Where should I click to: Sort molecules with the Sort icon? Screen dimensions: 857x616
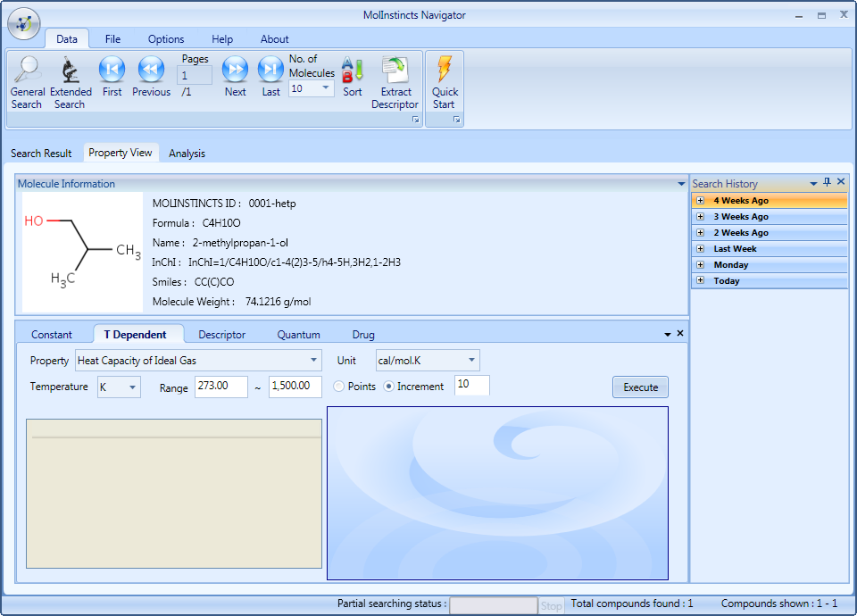[353, 77]
